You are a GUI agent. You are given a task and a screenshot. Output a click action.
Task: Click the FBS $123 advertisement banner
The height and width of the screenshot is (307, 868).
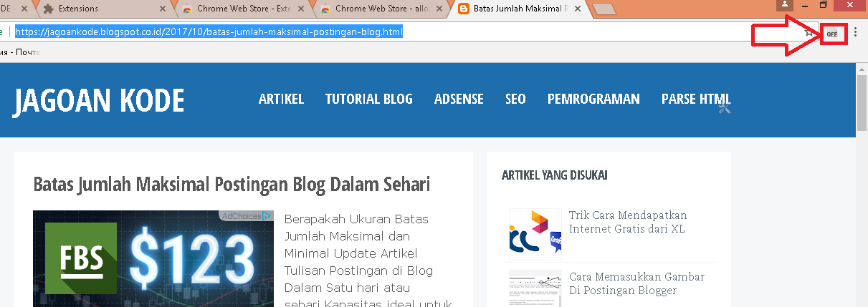(x=153, y=258)
